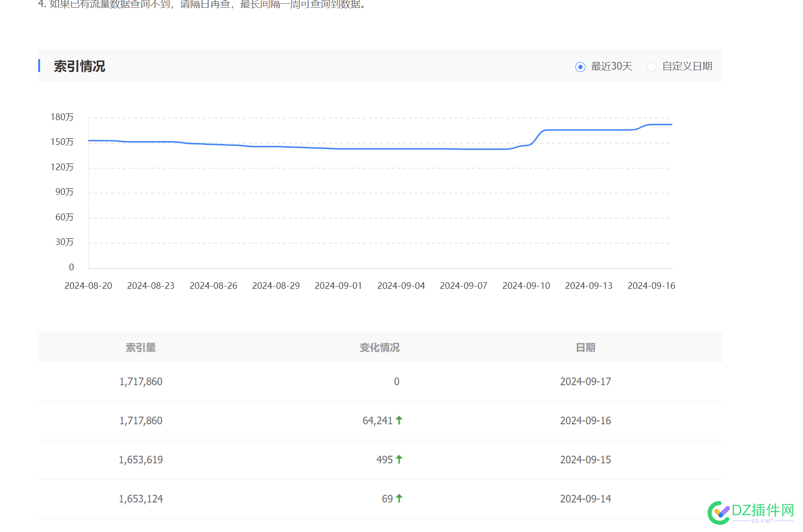Click chart x-axis label 2024-09-01
803x532 pixels.
pos(338,286)
